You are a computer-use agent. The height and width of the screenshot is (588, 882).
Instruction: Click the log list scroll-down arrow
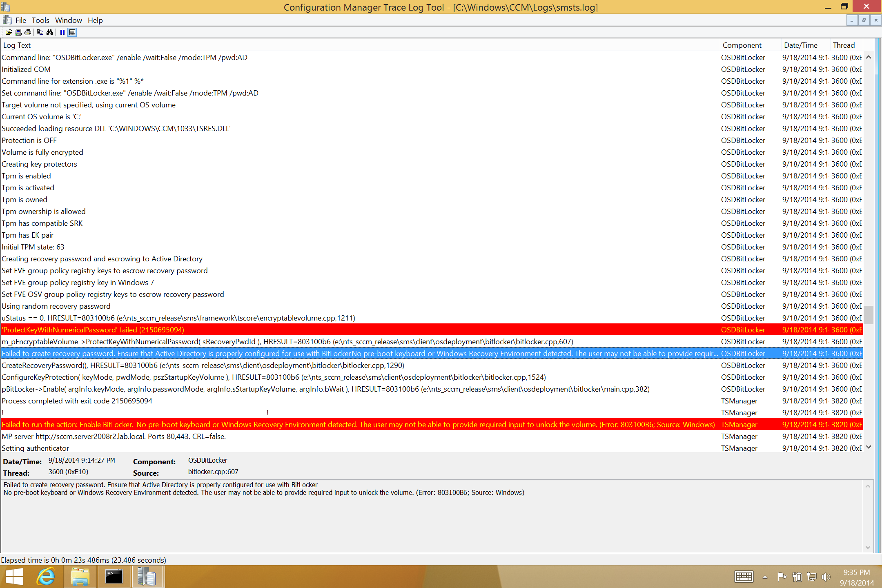[869, 447]
